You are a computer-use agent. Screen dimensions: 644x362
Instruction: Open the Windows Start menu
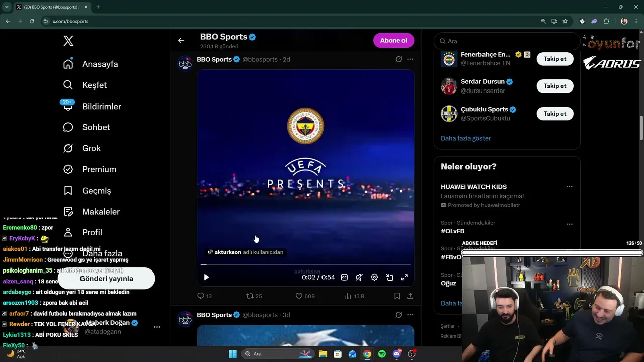tap(233, 354)
